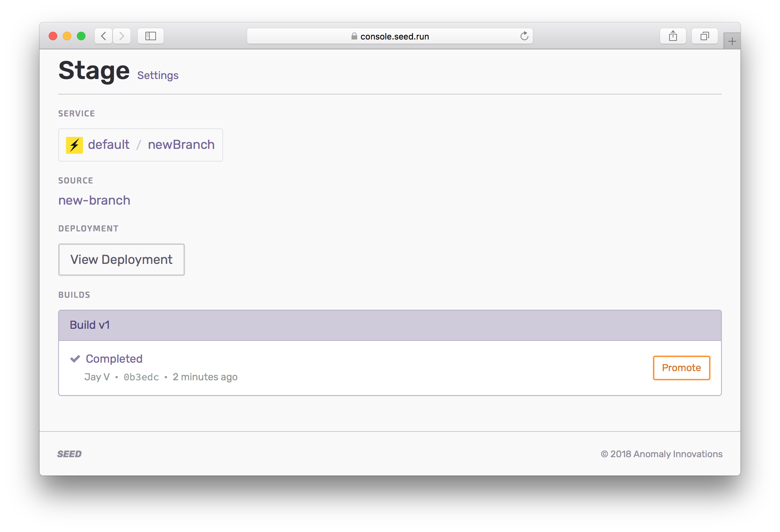Click commit hash 0b3edc
Image resolution: width=780 pixels, height=532 pixels.
tap(141, 377)
